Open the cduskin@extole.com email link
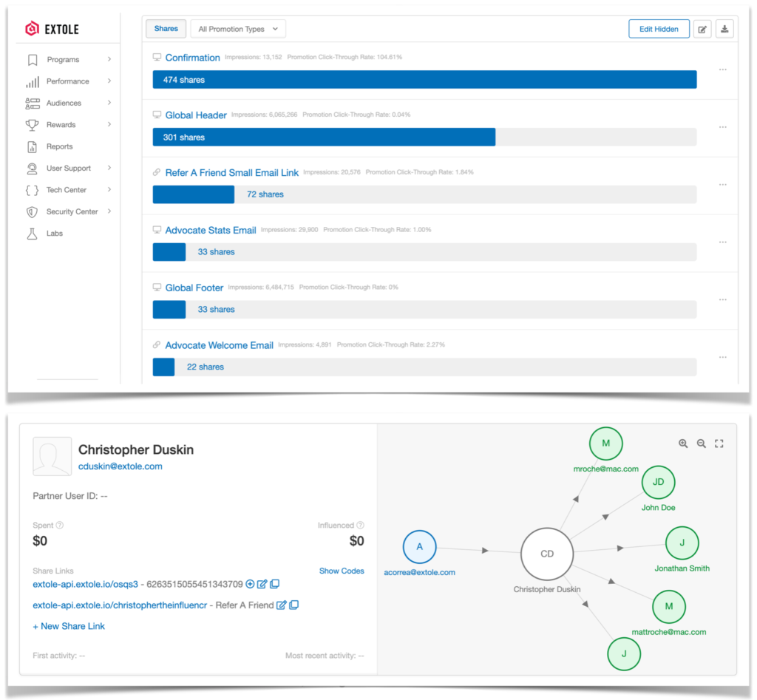 point(120,466)
